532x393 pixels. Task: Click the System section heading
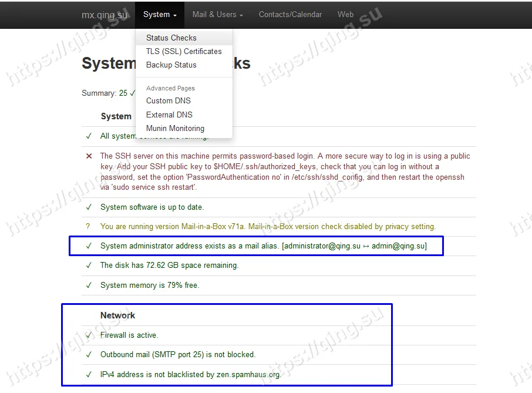[x=116, y=116]
